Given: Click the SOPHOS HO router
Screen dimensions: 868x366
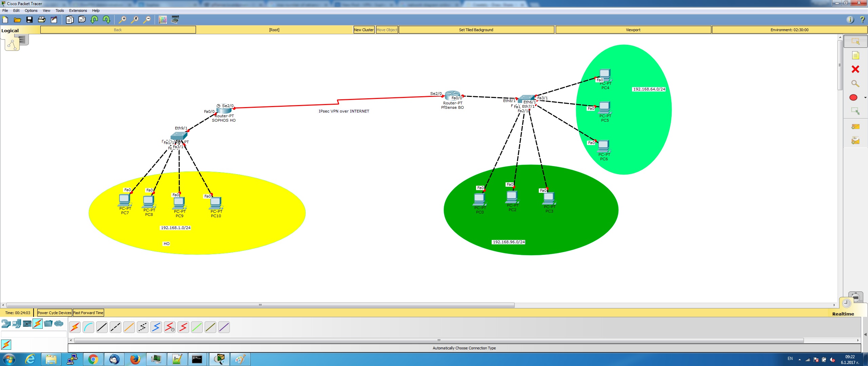Looking at the screenshot, I should 224,110.
